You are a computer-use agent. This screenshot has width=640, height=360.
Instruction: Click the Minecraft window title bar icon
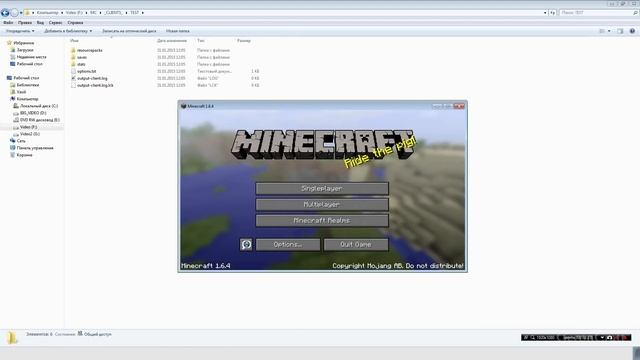click(x=184, y=106)
